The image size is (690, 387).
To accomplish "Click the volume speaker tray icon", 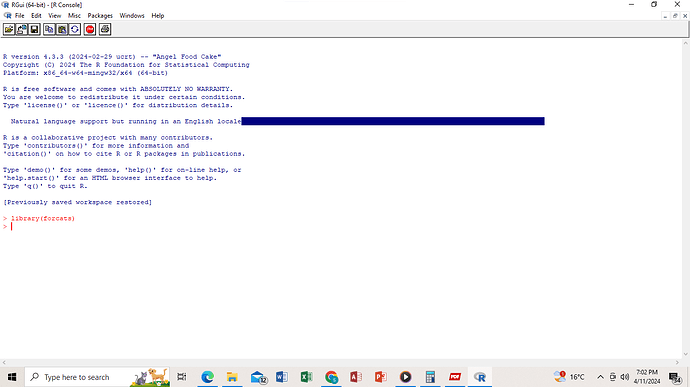I will pyautogui.click(x=624, y=377).
